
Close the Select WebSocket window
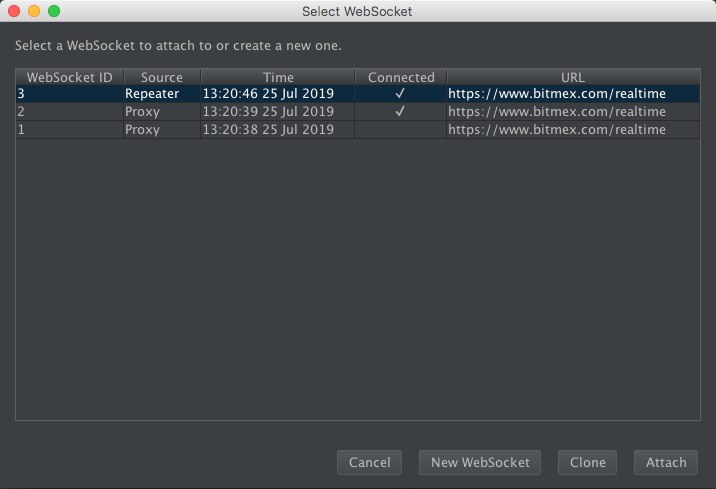pos(14,11)
